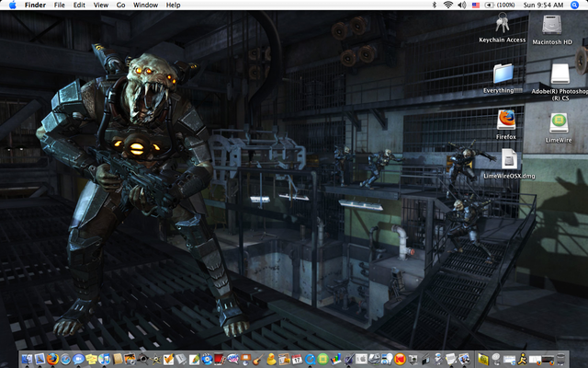Open the Trash in the dock

(x=561, y=358)
